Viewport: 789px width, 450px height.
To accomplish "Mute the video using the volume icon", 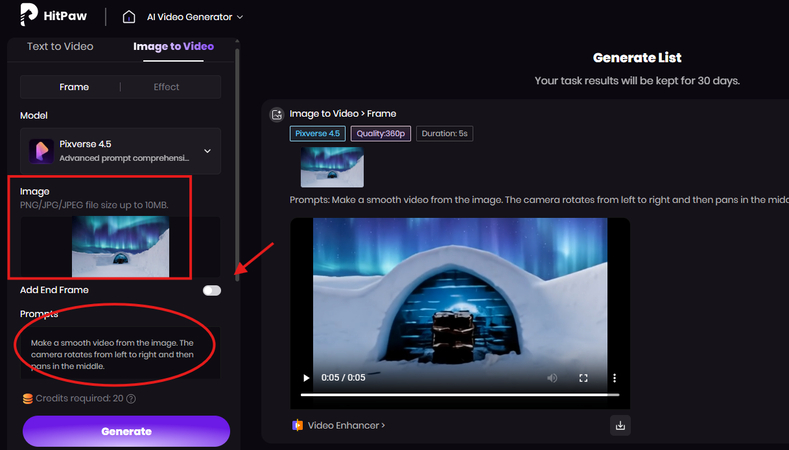I will click(x=551, y=378).
